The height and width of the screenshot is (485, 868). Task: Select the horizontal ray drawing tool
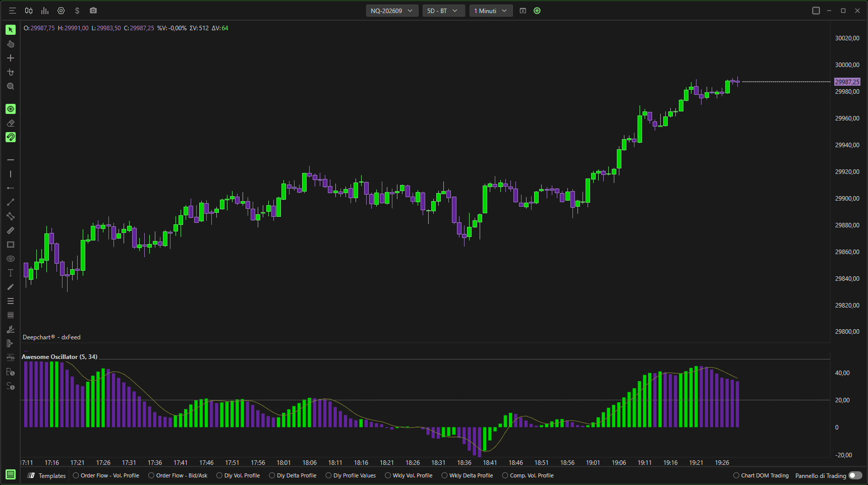click(11, 188)
